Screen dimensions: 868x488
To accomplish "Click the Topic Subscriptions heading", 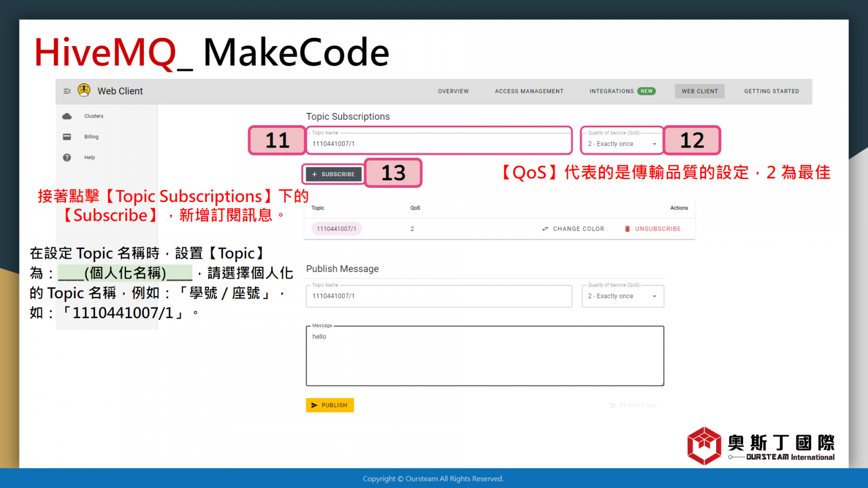I will tap(348, 117).
